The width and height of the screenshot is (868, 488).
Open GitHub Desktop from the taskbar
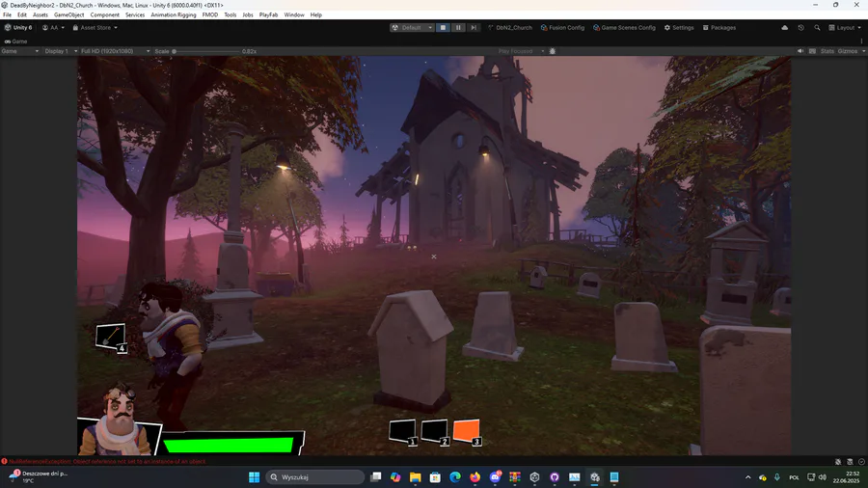[x=555, y=477]
